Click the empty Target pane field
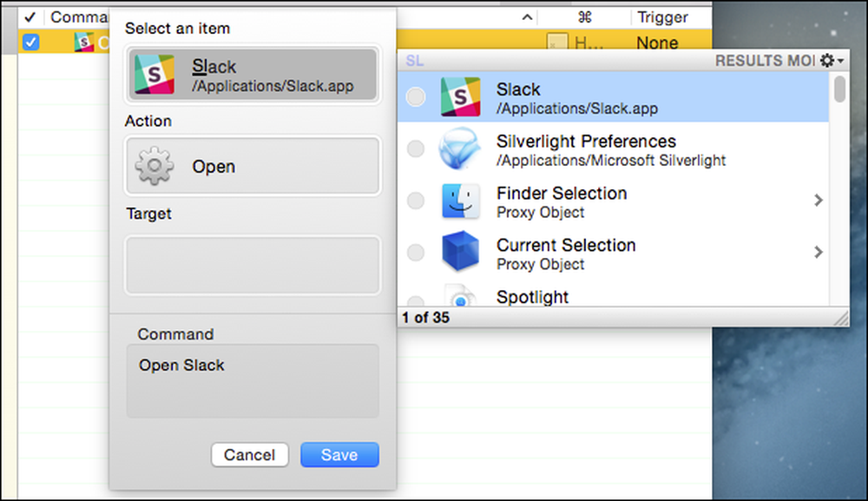The width and height of the screenshot is (868, 501). (253, 265)
